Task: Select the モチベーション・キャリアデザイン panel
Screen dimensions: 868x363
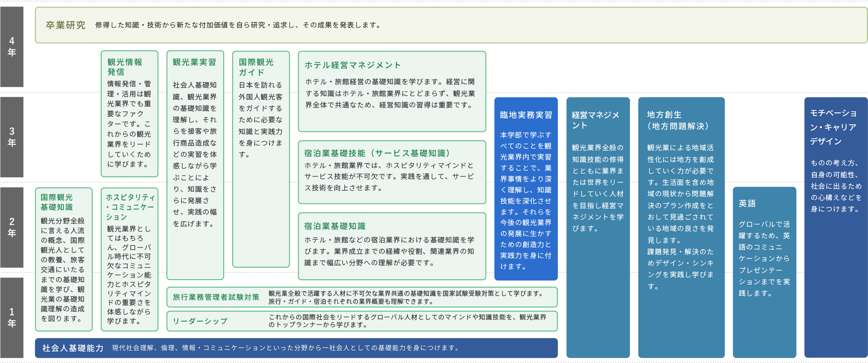Action: click(836, 227)
